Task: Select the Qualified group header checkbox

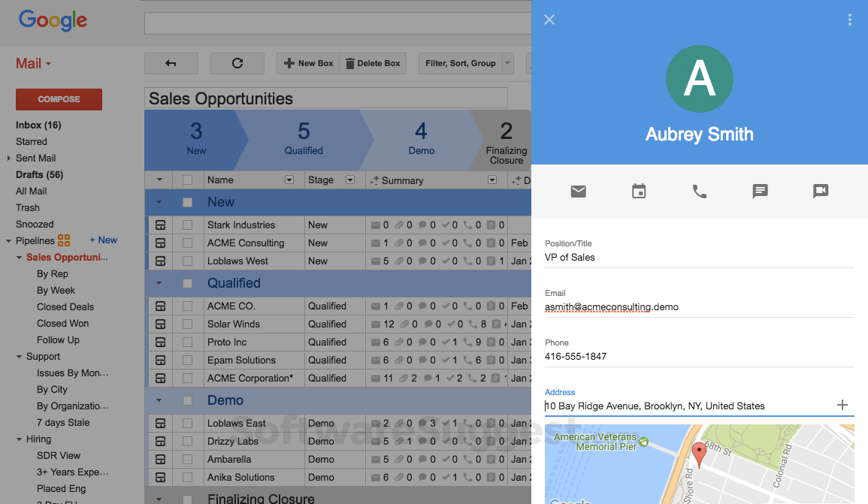Action: tap(188, 283)
